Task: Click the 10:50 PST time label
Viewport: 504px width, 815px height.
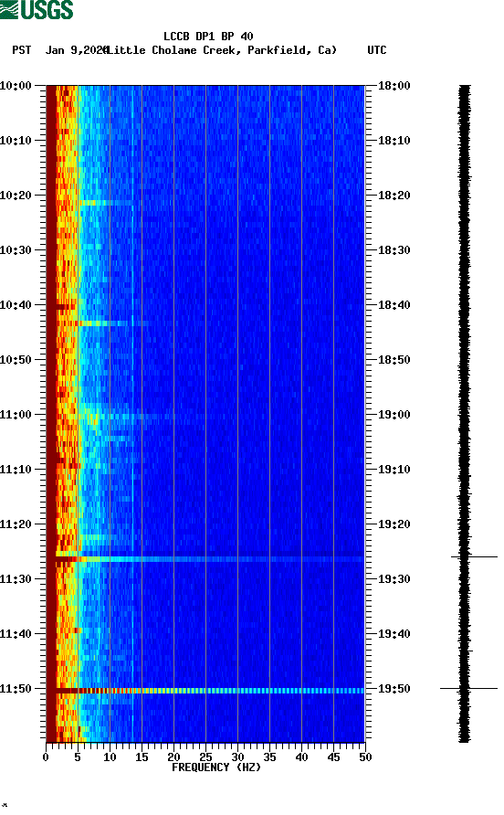Action: pos(16,360)
